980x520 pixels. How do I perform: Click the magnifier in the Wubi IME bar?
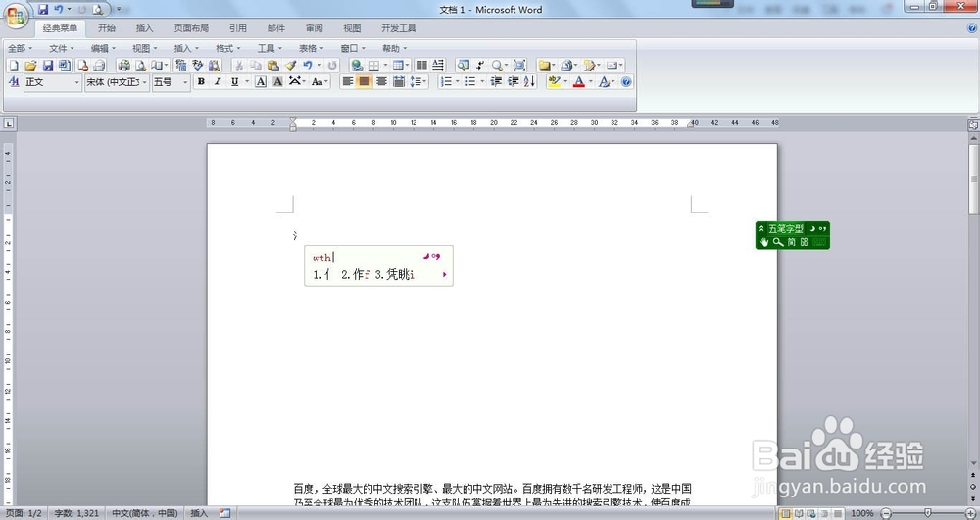[x=777, y=242]
